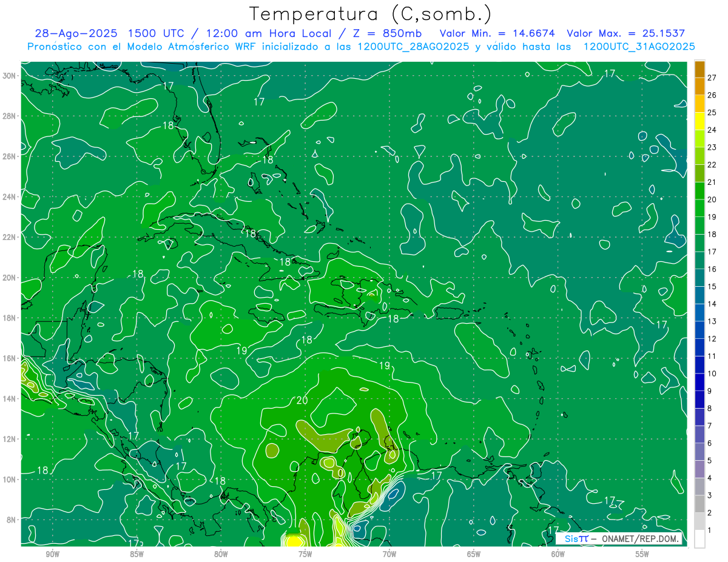Image resolution: width=728 pixels, height=562 pixels.
Task: Click legend value "23" on color scale
Action: pyautogui.click(x=712, y=147)
